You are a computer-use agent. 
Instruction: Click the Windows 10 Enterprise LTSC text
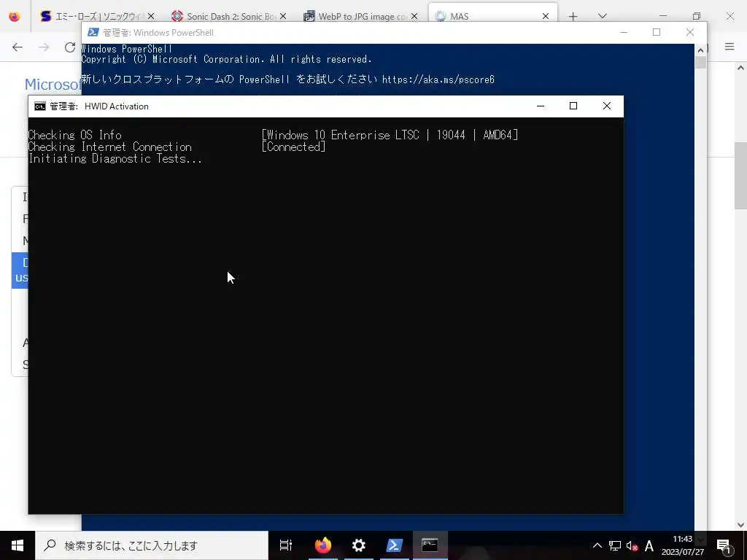[343, 135]
